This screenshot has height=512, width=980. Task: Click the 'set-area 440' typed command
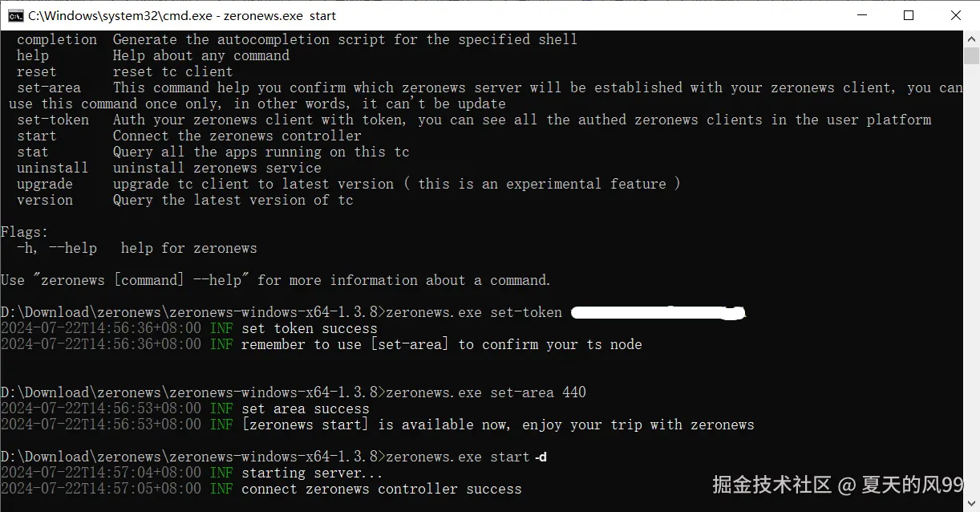pos(538,392)
